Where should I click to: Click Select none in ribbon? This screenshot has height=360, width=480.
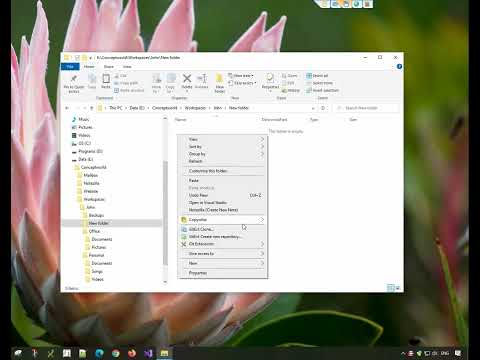click(319, 83)
